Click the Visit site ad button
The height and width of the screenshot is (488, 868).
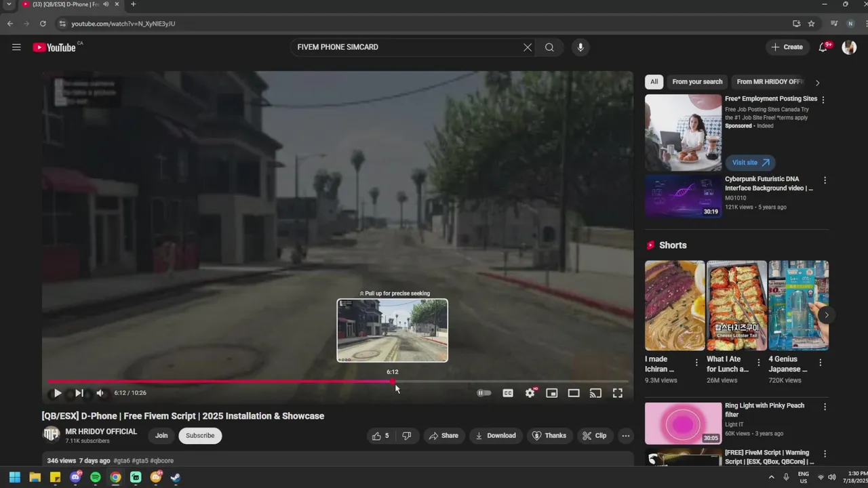[x=750, y=163]
